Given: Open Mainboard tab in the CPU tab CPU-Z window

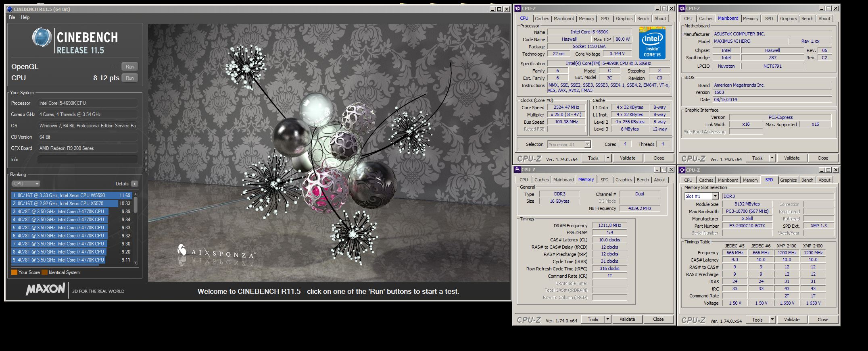Looking at the screenshot, I should tap(563, 19).
